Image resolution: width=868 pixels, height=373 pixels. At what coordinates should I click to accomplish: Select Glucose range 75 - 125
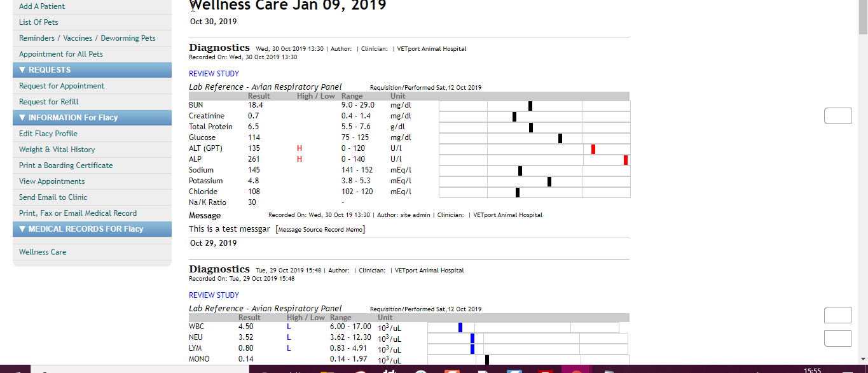tap(355, 137)
